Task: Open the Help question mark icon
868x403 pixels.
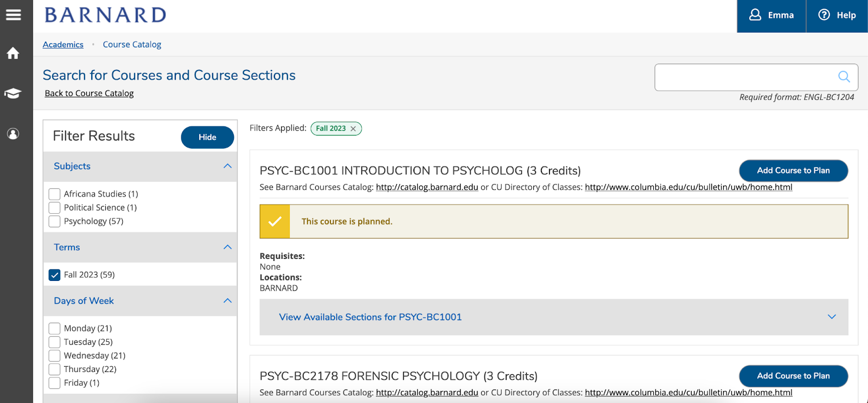Action: coord(824,15)
